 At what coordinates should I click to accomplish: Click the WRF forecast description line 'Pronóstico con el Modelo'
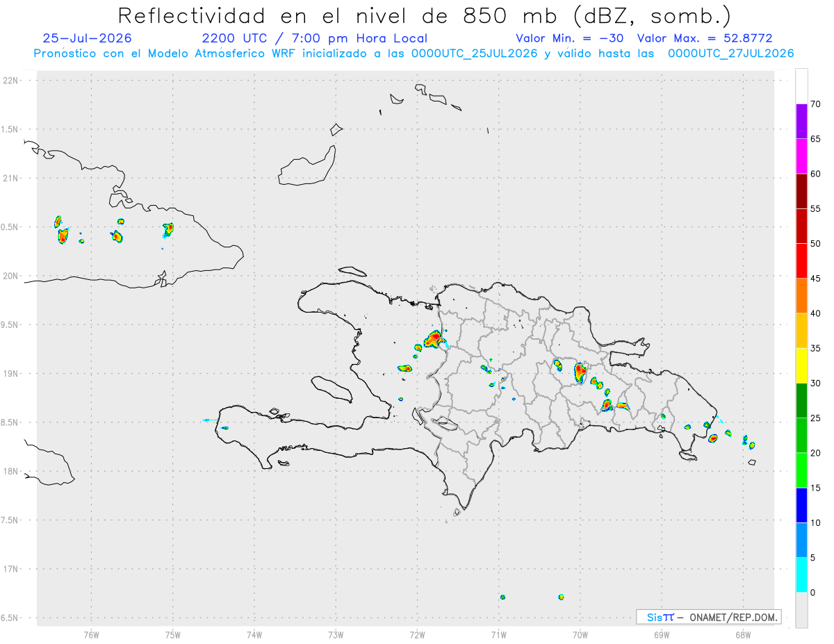coord(414,53)
